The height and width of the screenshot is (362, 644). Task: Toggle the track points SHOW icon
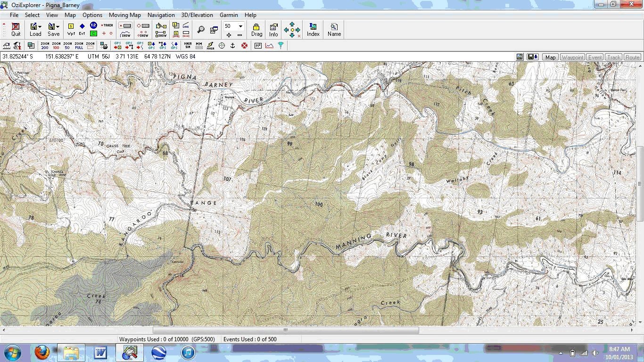[143, 34]
